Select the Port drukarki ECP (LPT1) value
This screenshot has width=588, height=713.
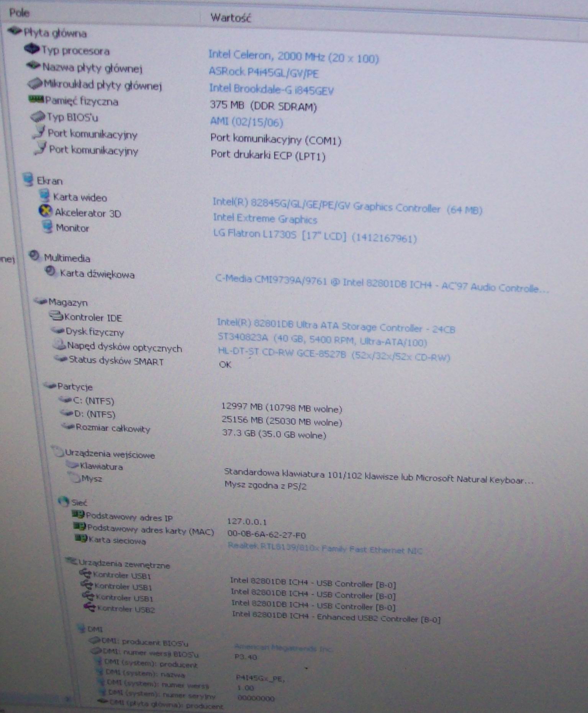click(268, 155)
